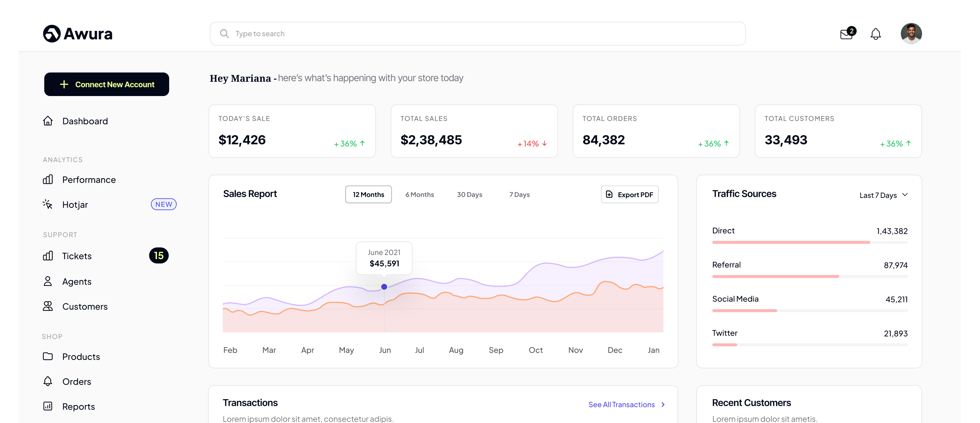This screenshot has width=980, height=423.
Task: Click the Agents person icon
Action: coord(48,282)
